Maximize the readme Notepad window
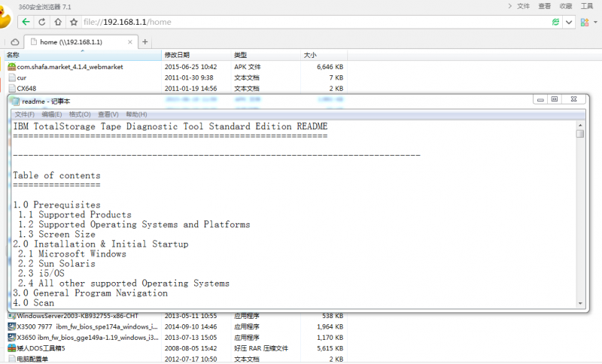 coord(555,99)
